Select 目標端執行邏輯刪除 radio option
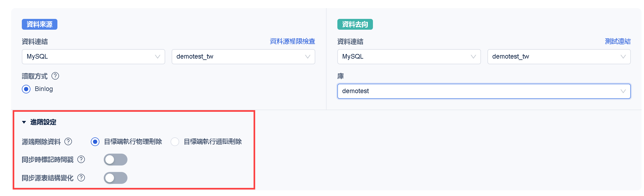Viewport: 644px width, 196px height. coord(175,142)
